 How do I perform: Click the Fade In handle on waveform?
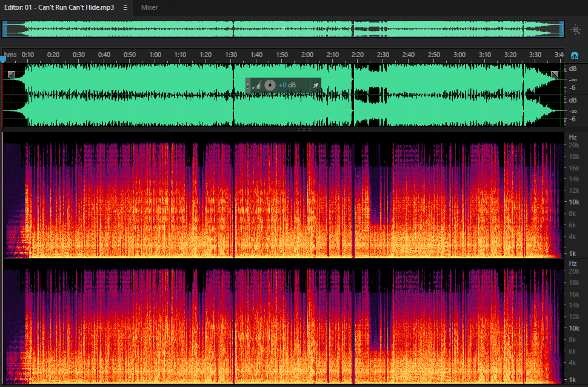(12, 75)
